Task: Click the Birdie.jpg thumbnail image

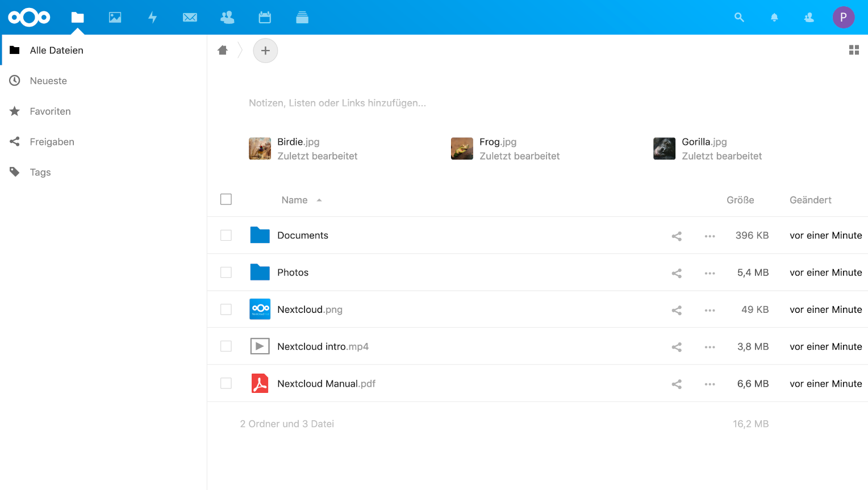Action: point(260,149)
